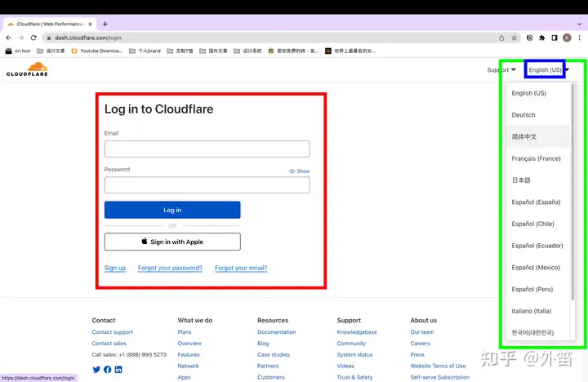
Task: Focus the Password input field
Action: pos(207,184)
